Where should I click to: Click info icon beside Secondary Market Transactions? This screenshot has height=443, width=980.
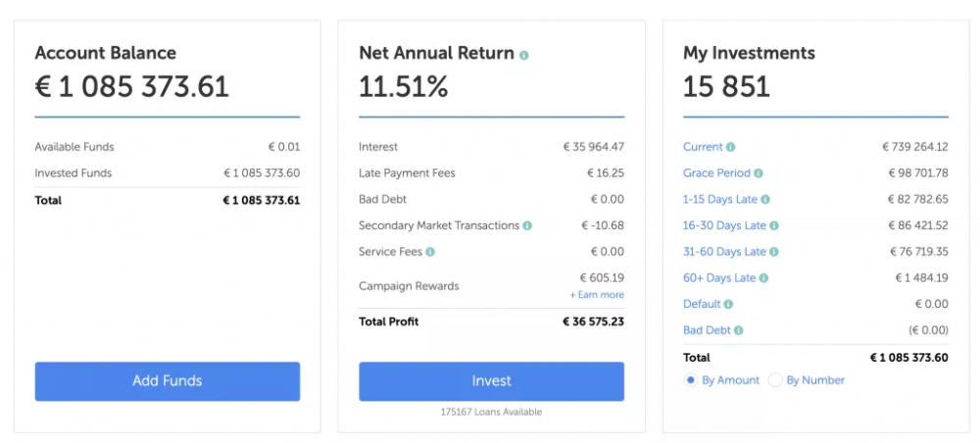(x=527, y=225)
